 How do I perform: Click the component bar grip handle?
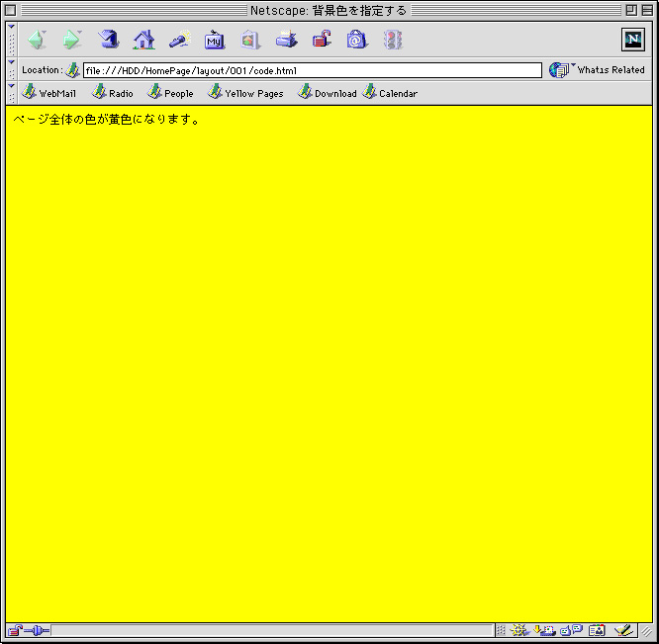point(501,630)
